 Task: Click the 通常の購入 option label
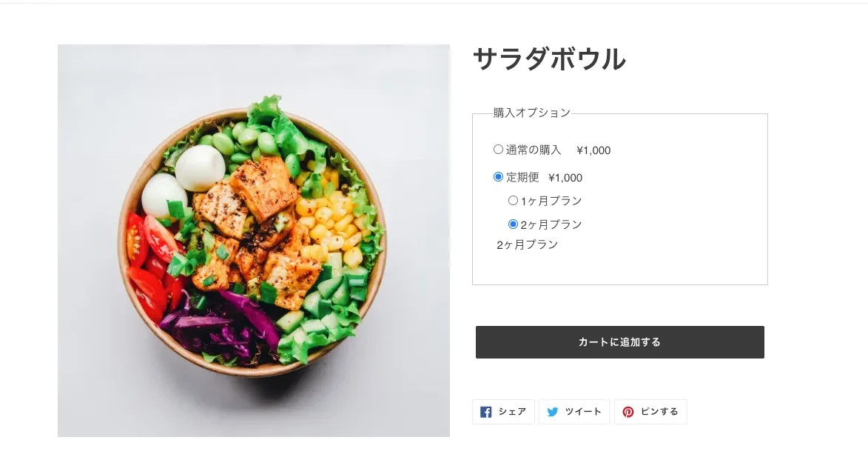coord(534,150)
